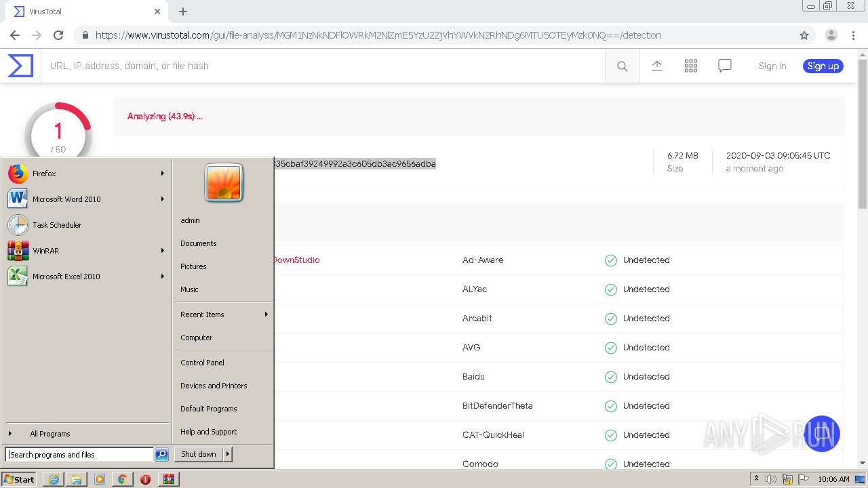Screen dimensions: 868x488
Task: Open the Chrome profile avatar icon
Action: pos(831,35)
